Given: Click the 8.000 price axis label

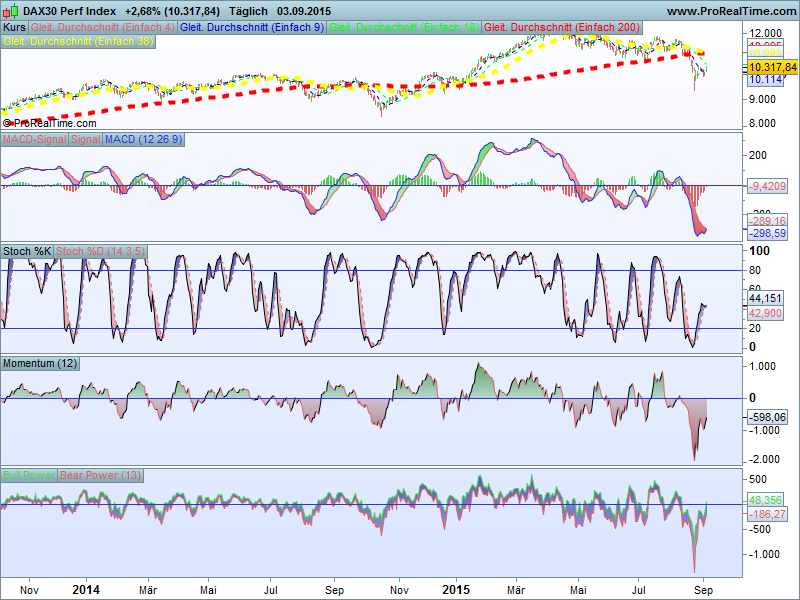Looking at the screenshot, I should coord(763,123).
